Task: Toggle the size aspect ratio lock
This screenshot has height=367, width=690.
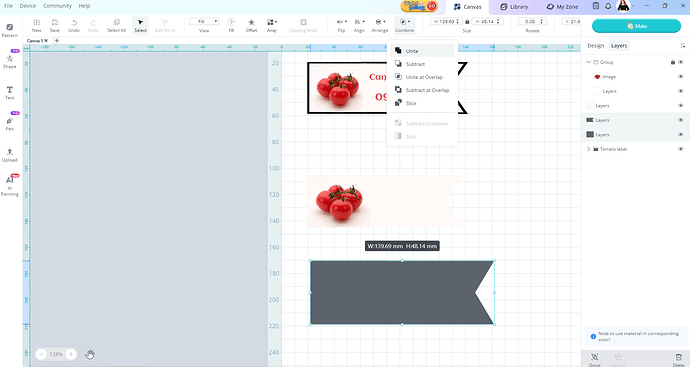Action: click(x=467, y=22)
